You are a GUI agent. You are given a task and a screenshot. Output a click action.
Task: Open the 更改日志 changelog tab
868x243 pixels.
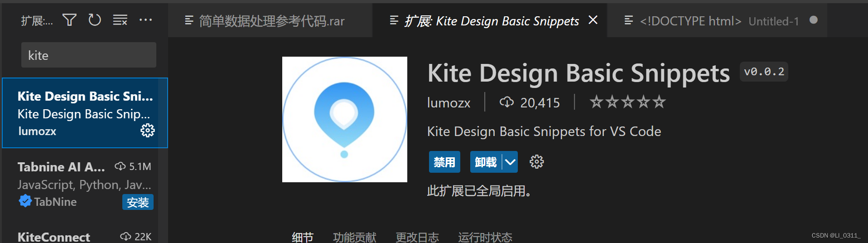[417, 237]
